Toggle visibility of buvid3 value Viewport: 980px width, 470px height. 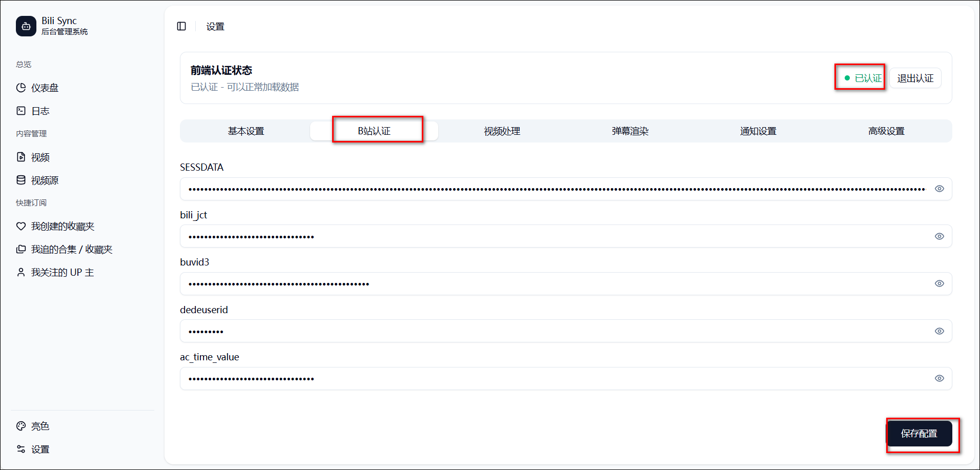pos(939,283)
